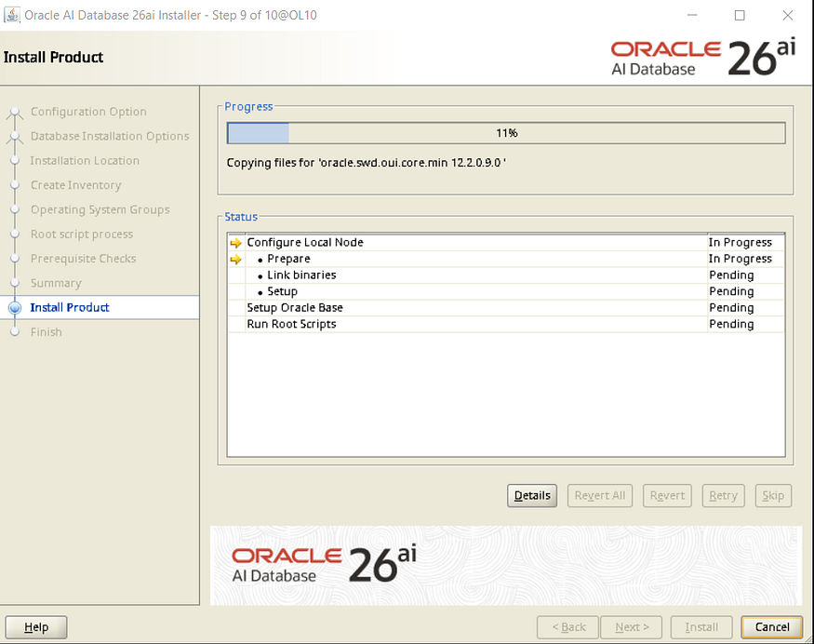Viewport: 814px width, 644px height.
Task: Select the Setup sub-step row
Action: 506,291
